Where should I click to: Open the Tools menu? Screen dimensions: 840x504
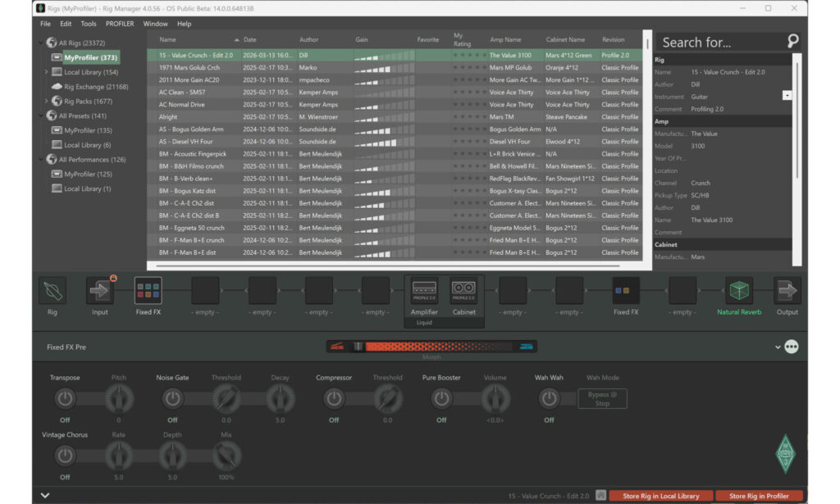[x=89, y=23]
